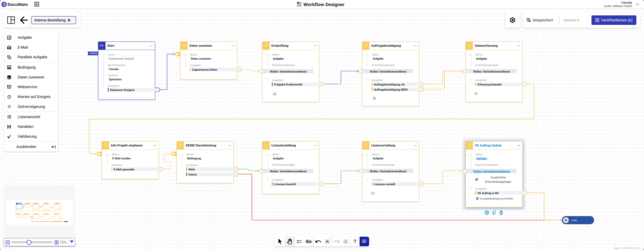Zoom out with the minus icon

tap(7, 242)
